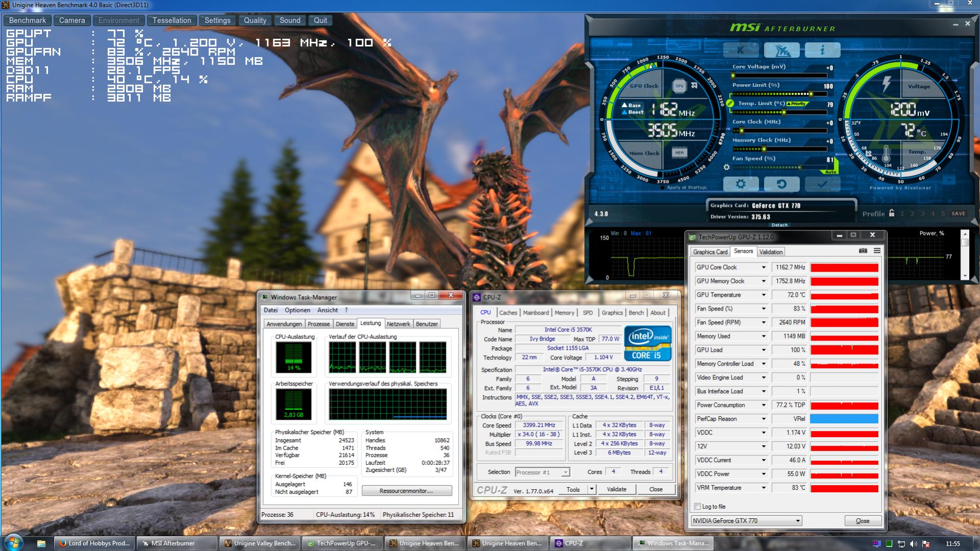Open NVIDIA GeForce GTX 770 device dropdown
Screen dimensions: 980x551
[746, 521]
